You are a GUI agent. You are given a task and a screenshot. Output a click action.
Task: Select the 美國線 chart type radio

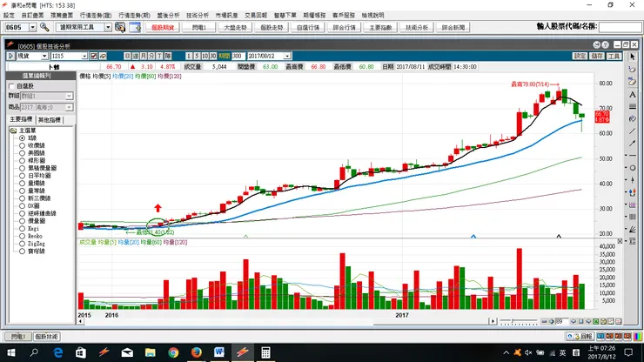22,153
